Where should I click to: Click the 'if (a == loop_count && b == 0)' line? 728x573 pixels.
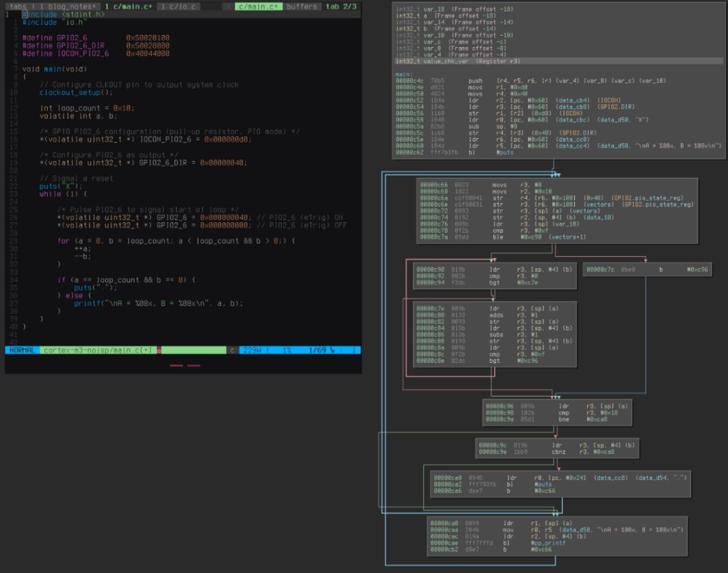pos(126,280)
